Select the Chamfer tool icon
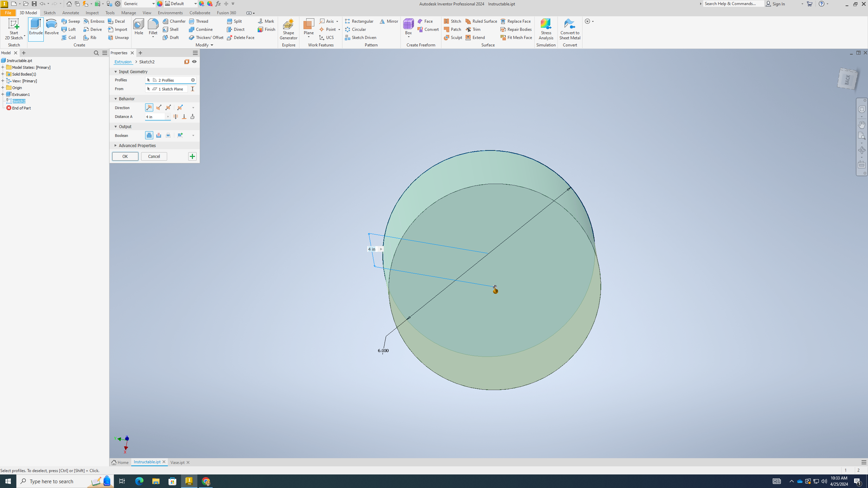 166,21
